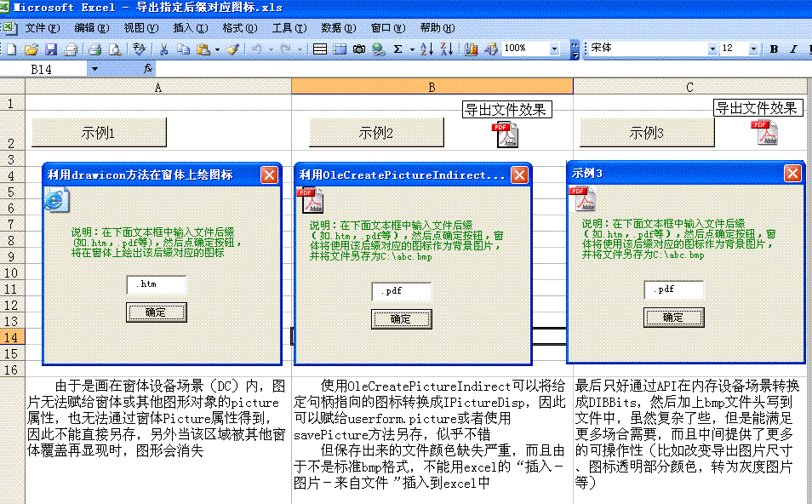Open the 宋体 font dropdown
Viewport: 812px width, 504px height.
click(x=712, y=49)
